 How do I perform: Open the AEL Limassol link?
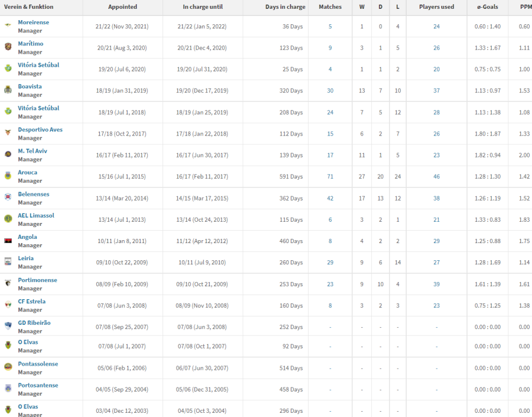point(36,215)
